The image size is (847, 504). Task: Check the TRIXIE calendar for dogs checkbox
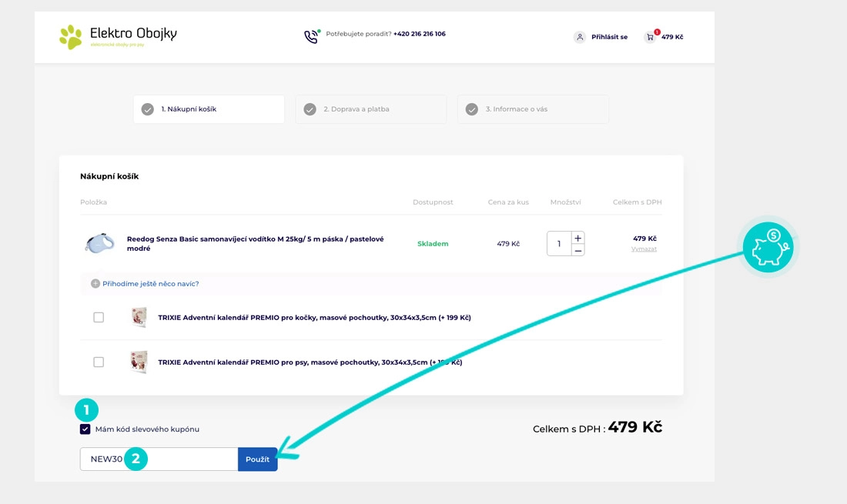click(99, 362)
